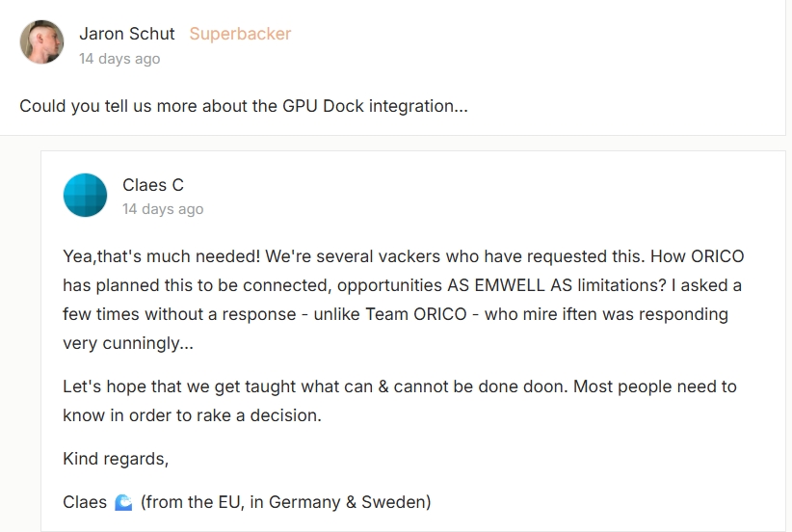Click the timestamp under Claes C
The image size is (792, 532).
(x=163, y=209)
